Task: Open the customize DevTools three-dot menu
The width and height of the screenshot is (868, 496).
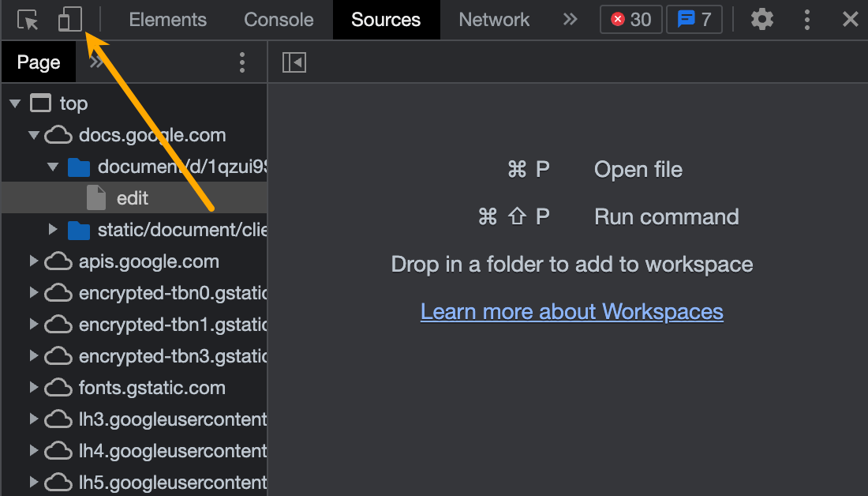Action: pos(807,19)
